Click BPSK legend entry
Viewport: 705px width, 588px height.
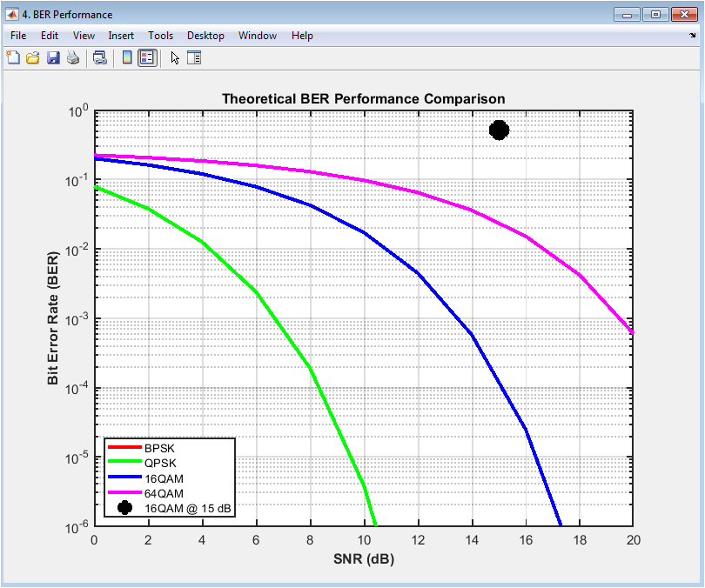point(159,448)
